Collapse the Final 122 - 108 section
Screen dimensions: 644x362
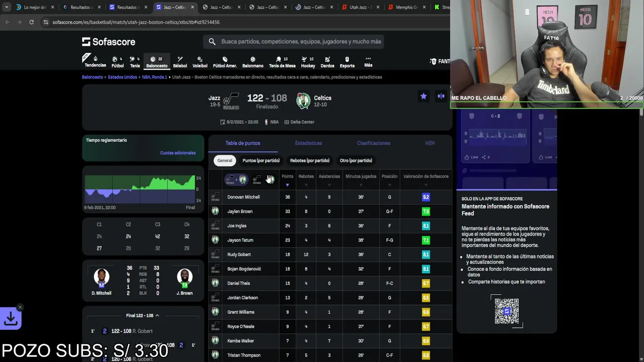142,316
